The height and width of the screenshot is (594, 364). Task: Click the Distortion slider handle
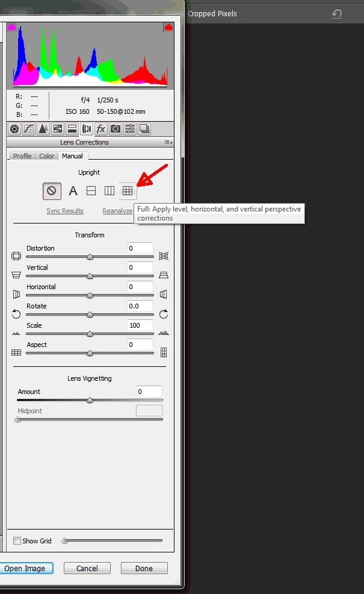click(x=90, y=257)
